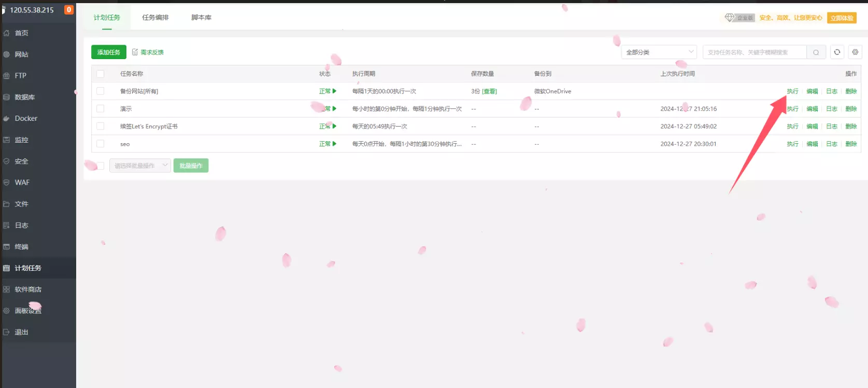Image resolution: width=868 pixels, height=388 pixels.
Task: Click 删除 for the 演示 task
Action: click(x=851, y=109)
